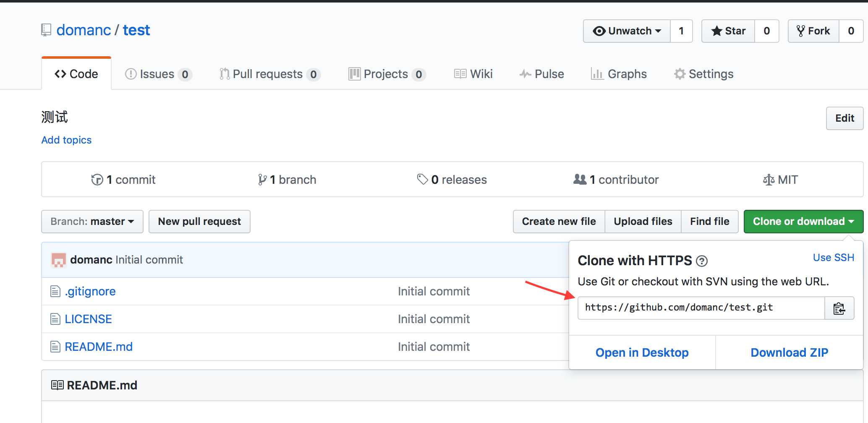Go to the Settings tab
This screenshot has height=423, width=868.
[x=704, y=74]
